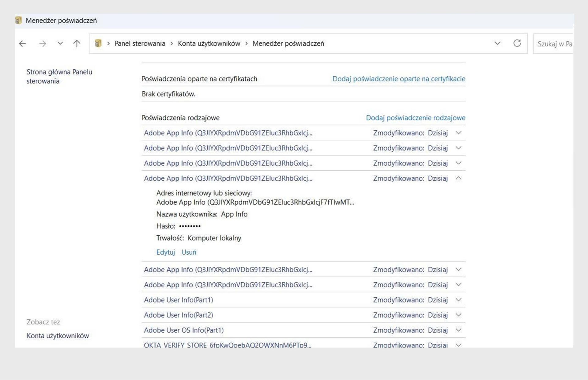Image resolution: width=588 pixels, height=380 pixels.
Task: Collapse the expanded Adobe App Info credential
Action: pos(458,178)
